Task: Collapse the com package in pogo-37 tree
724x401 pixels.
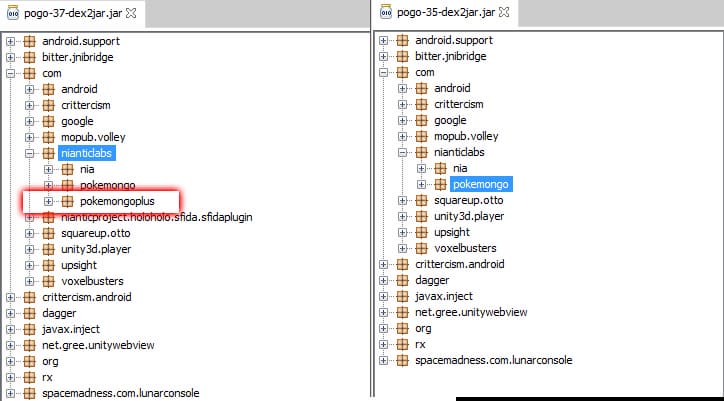Action: pos(10,73)
